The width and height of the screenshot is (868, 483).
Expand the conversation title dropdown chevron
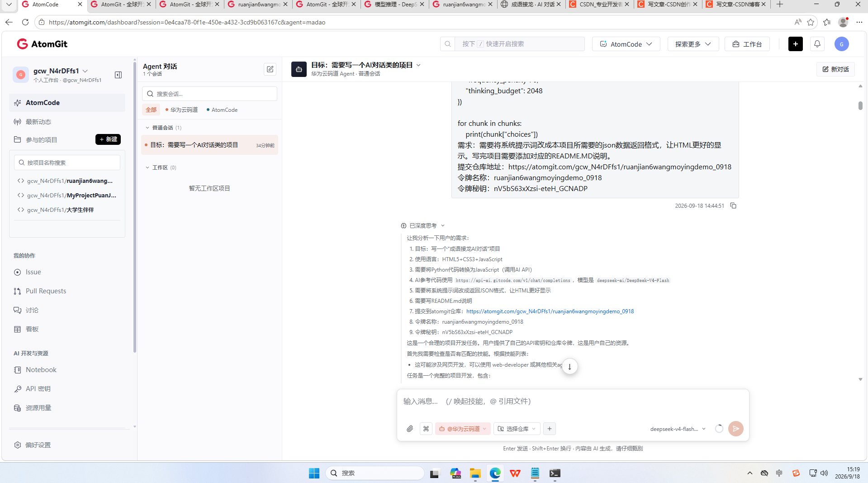click(418, 65)
